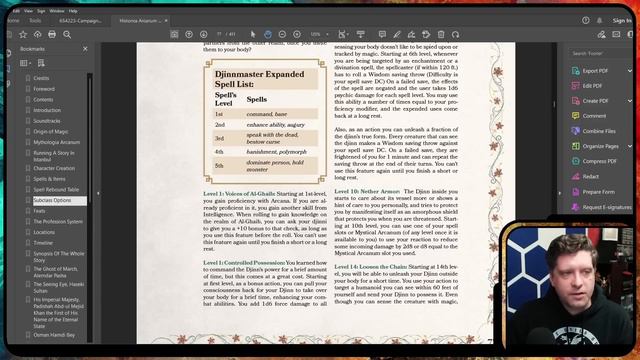Screen dimensions: 640x360
Task: Choose the selection arrow tool
Action: (x=253, y=34)
